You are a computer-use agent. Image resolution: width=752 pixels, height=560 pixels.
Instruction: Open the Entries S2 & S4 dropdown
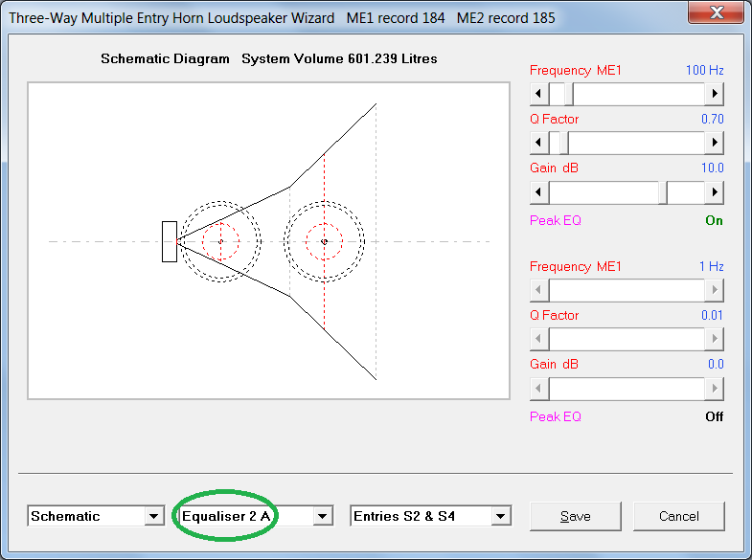pyautogui.click(x=501, y=516)
